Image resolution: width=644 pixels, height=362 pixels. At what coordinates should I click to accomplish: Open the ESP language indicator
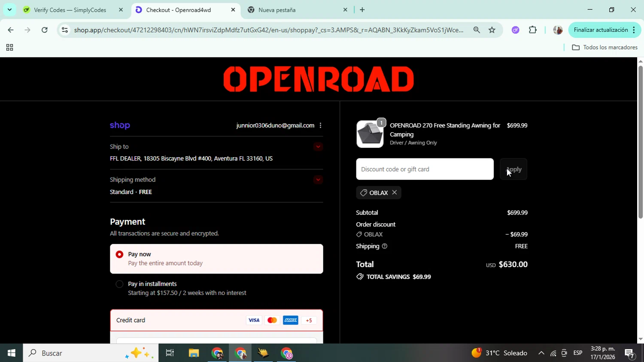578,353
